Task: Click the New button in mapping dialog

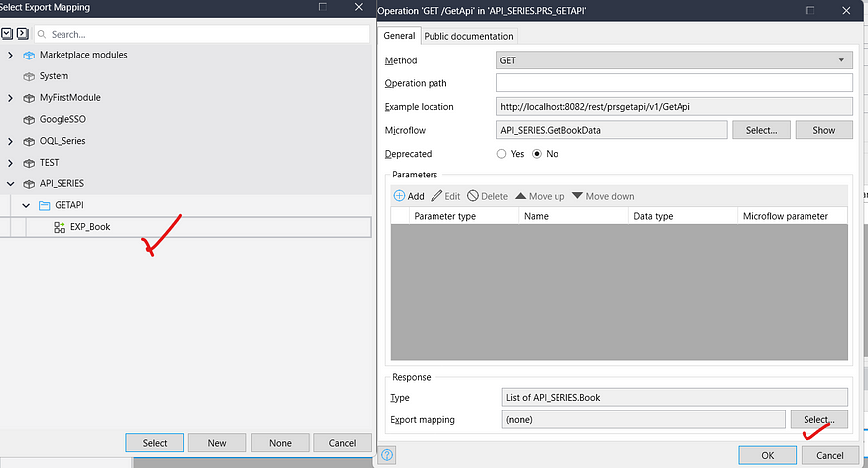Action: pos(217,443)
